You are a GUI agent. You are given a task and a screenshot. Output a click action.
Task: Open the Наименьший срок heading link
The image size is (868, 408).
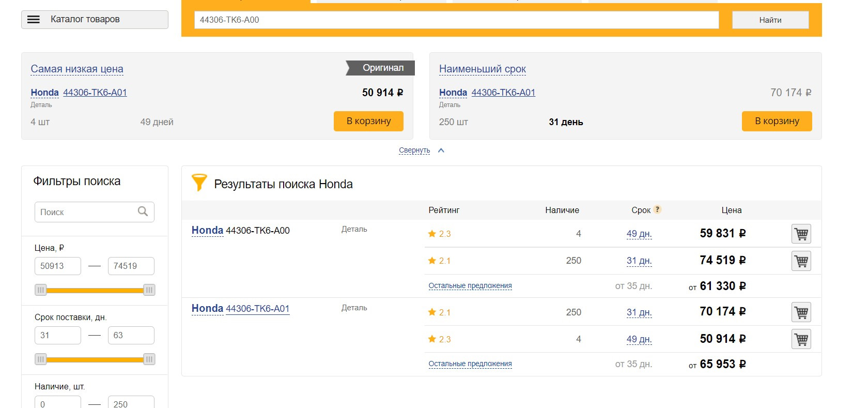coord(483,69)
